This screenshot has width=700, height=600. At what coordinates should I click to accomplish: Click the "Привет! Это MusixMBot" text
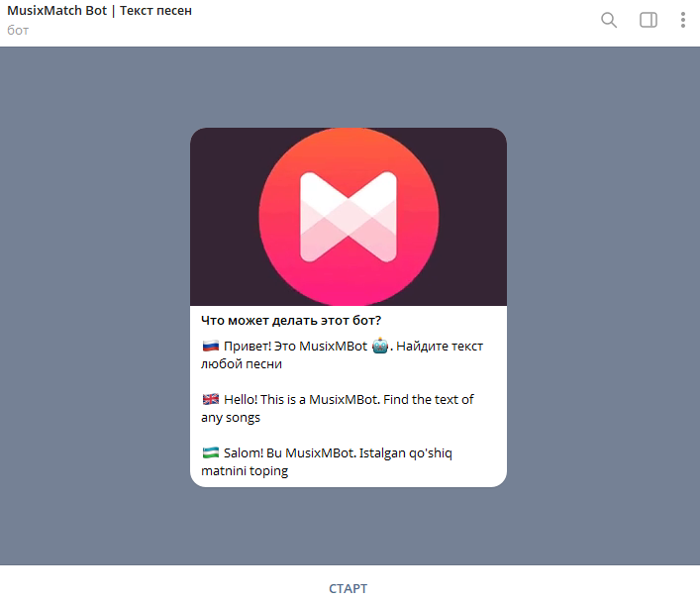[x=295, y=346]
